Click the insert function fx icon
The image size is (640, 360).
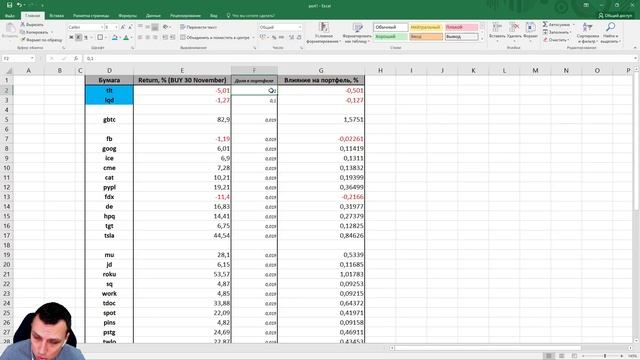click(x=76, y=58)
